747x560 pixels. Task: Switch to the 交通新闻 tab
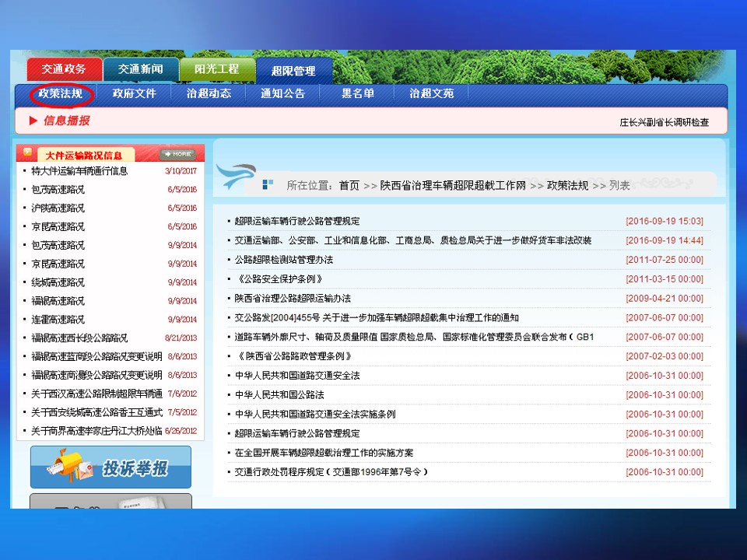pos(140,69)
